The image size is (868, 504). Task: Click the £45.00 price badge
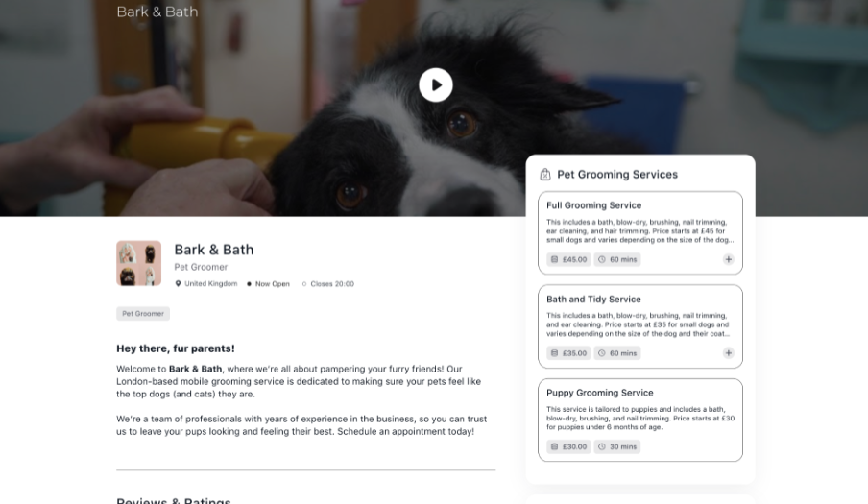569,259
